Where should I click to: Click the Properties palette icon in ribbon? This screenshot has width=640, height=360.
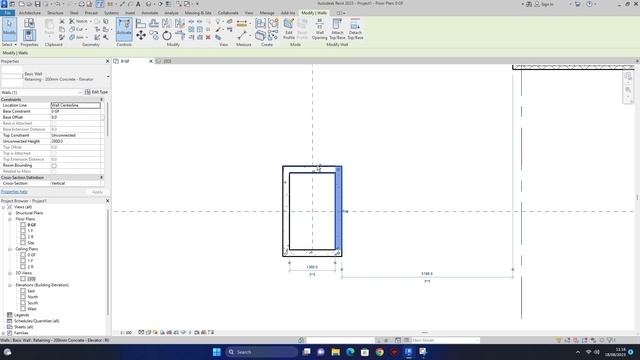tap(29, 35)
